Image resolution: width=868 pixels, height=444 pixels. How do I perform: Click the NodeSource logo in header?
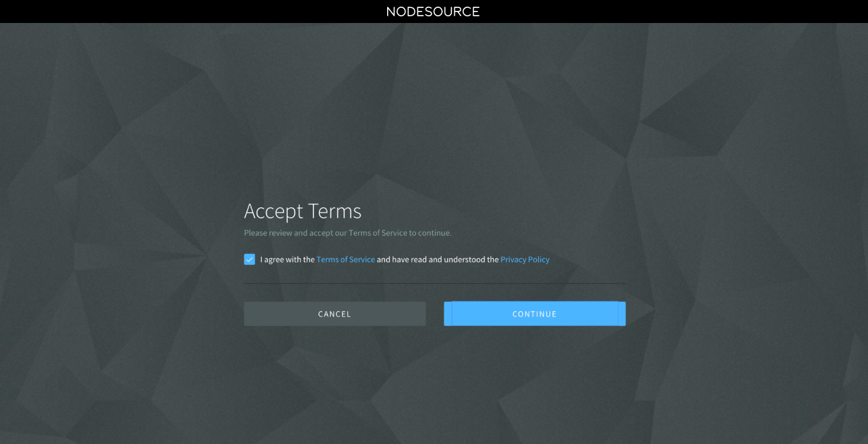click(x=433, y=11)
